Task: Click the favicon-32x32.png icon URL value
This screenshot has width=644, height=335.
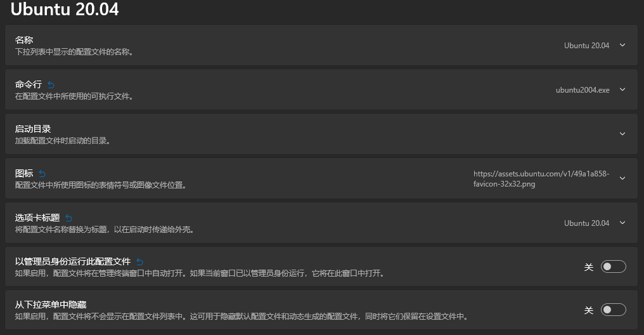Action: [x=541, y=179]
